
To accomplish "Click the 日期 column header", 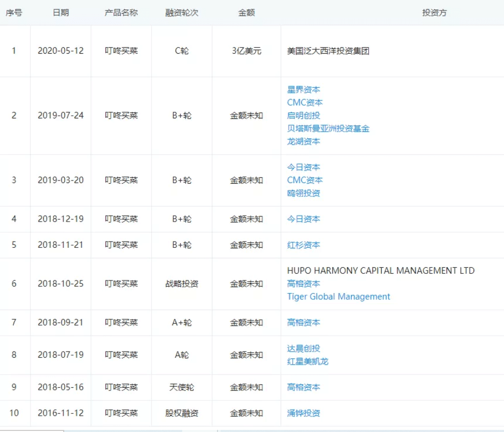I will pyautogui.click(x=61, y=13).
